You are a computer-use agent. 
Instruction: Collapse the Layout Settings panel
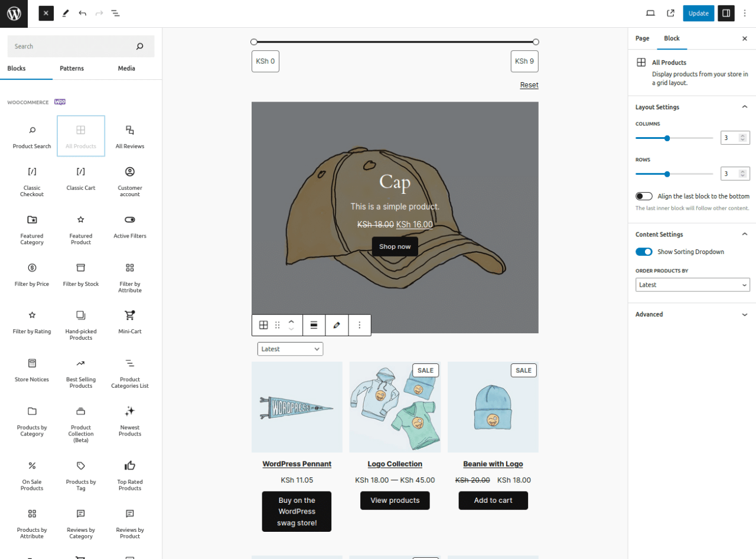pyautogui.click(x=744, y=107)
